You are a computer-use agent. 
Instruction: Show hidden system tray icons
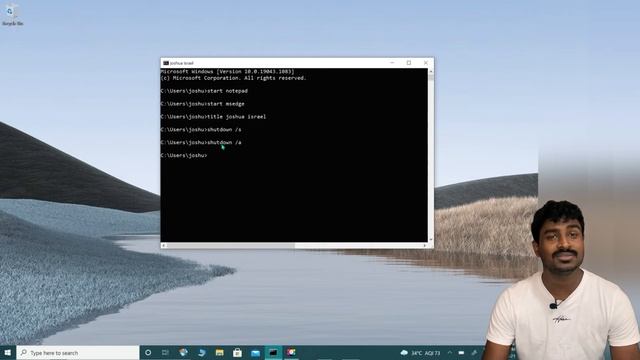[x=450, y=353]
